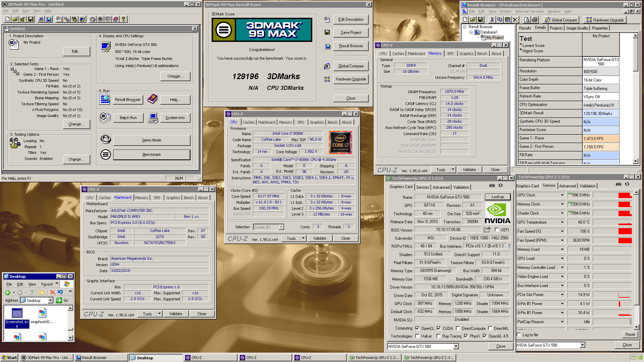
Task: Click Open project folder icon in 3DMark toolbar
Action: [x=15, y=19]
